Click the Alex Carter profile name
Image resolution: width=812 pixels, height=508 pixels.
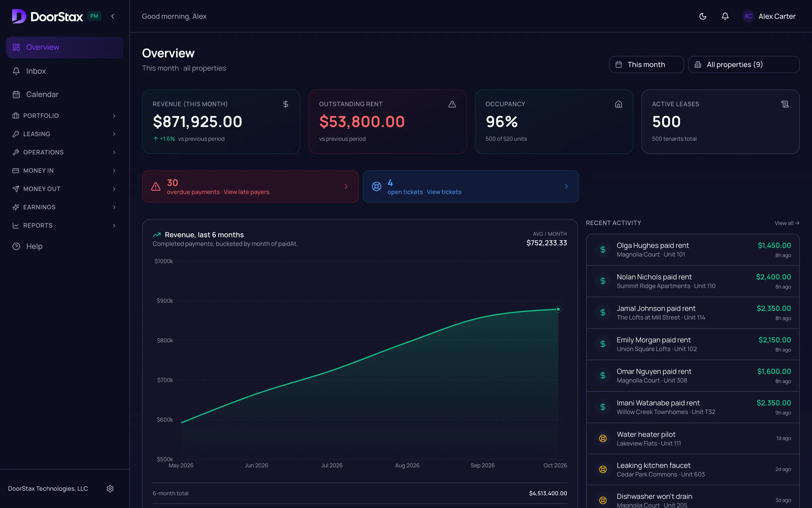(x=777, y=16)
